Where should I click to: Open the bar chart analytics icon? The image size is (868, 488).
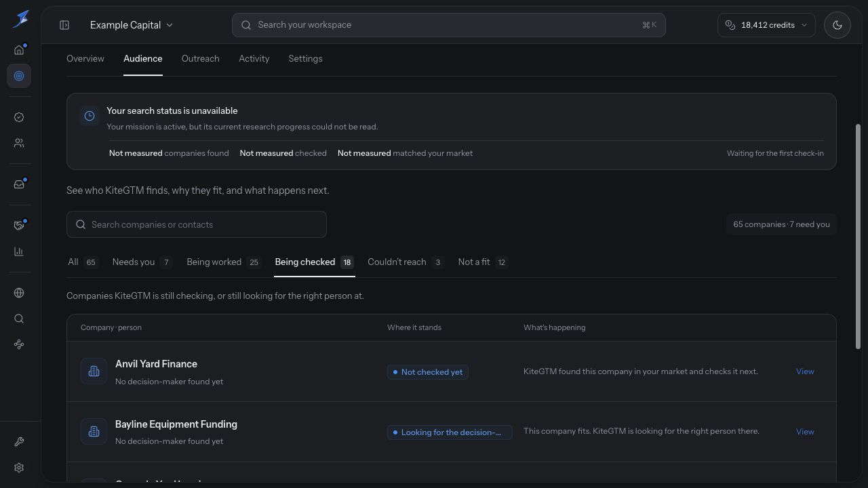pos(19,251)
